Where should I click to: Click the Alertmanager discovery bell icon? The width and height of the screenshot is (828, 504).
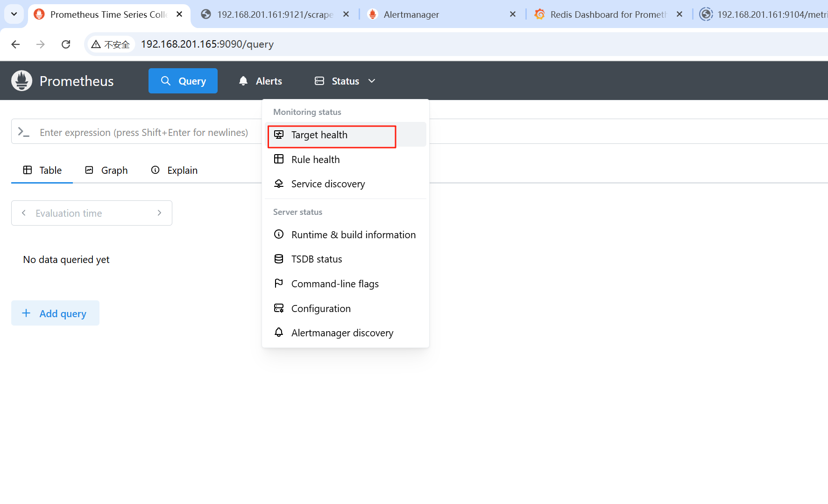279,332
